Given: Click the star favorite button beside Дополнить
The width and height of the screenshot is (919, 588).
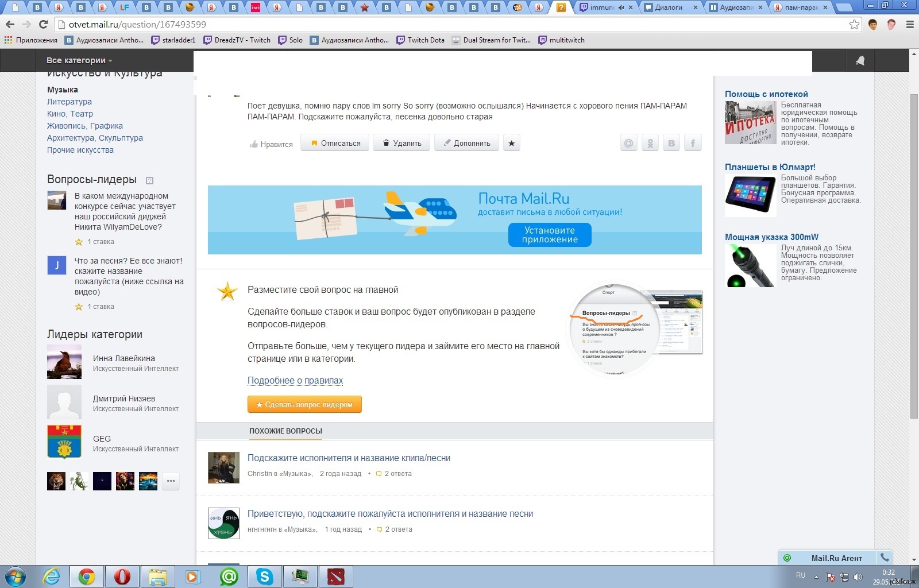Looking at the screenshot, I should click(x=511, y=144).
